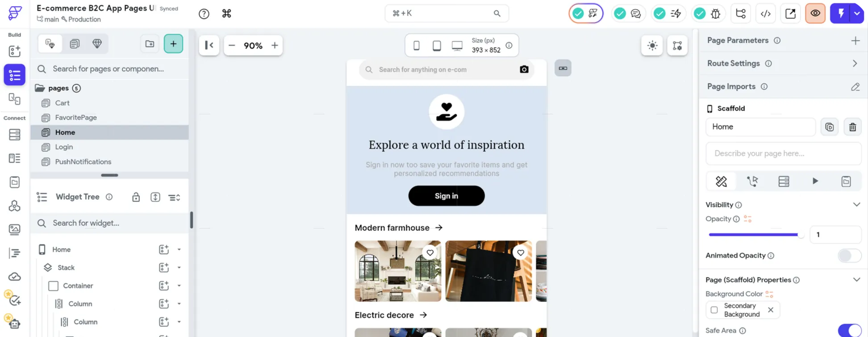Click Describe your page here field

pos(784,154)
